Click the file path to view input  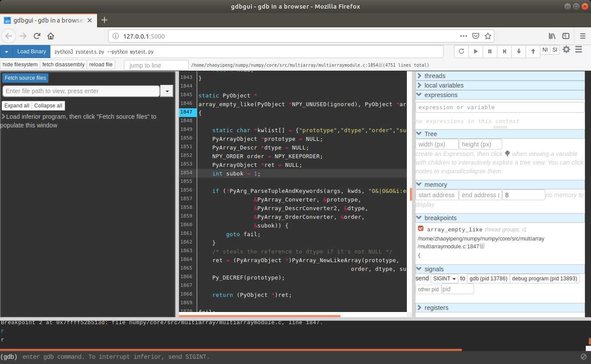(x=81, y=91)
